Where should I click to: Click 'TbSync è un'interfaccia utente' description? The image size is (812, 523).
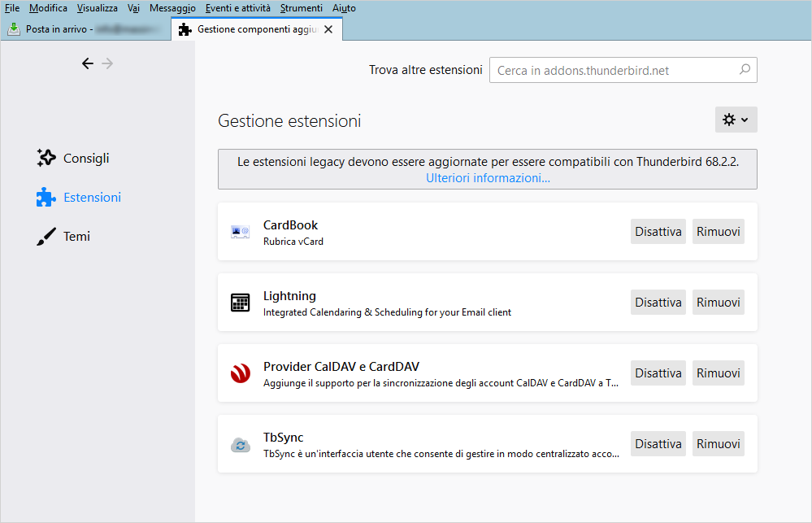pyautogui.click(x=441, y=454)
